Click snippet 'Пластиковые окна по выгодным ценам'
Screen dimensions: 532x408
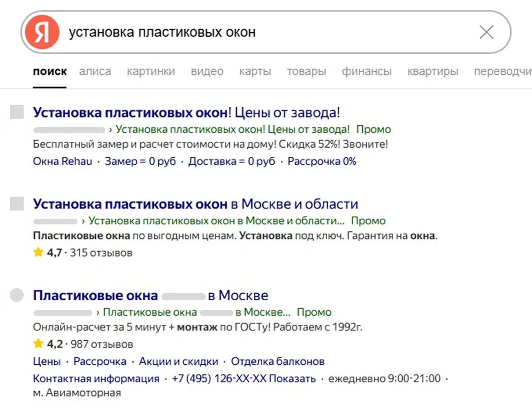pos(135,235)
